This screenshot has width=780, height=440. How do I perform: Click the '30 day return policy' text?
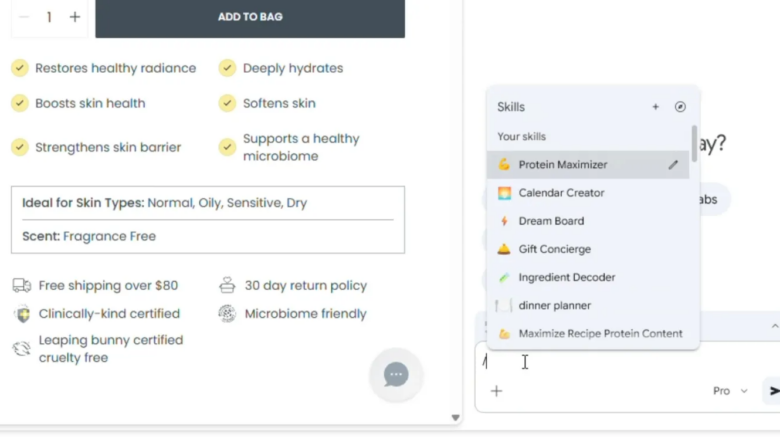click(306, 285)
